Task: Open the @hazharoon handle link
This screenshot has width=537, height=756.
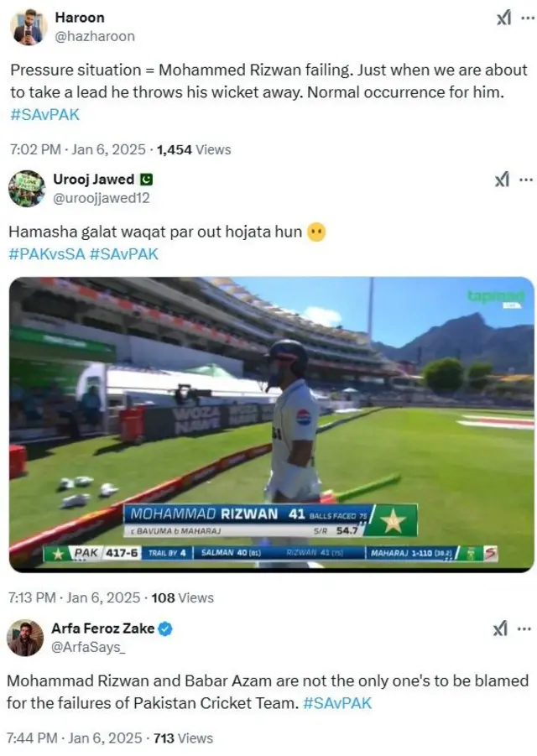Action: pos(94,36)
